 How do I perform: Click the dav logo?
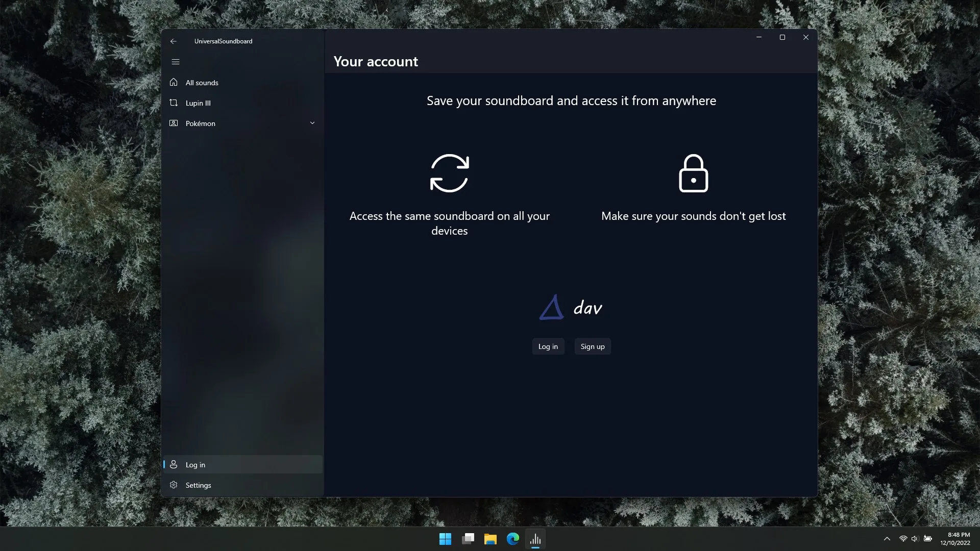(571, 307)
